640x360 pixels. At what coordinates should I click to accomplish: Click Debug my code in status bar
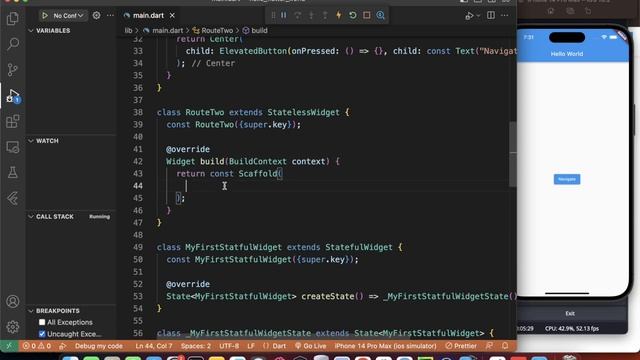(98, 346)
